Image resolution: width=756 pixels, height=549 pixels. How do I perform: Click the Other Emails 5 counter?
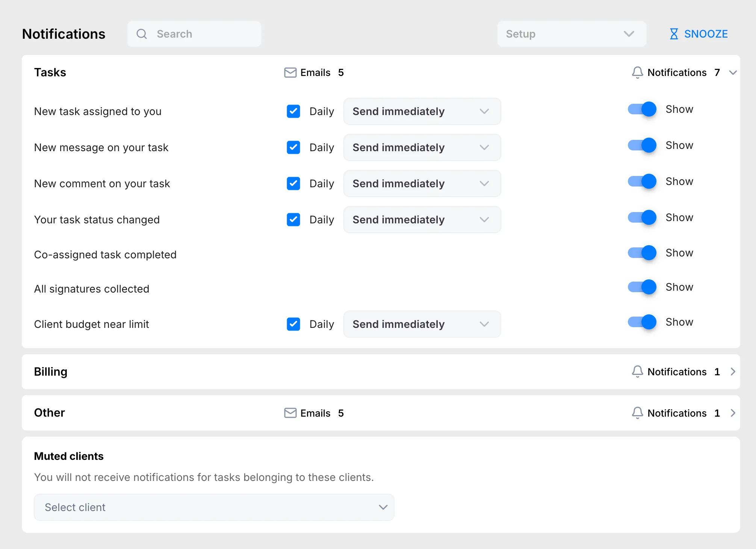click(x=314, y=413)
